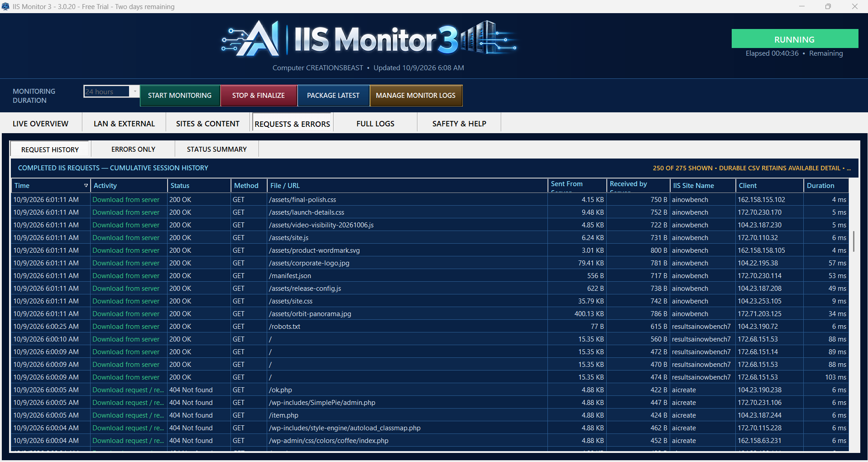Click the IIS Monitor app icon in title bar
868x462 pixels.
(x=5, y=6)
